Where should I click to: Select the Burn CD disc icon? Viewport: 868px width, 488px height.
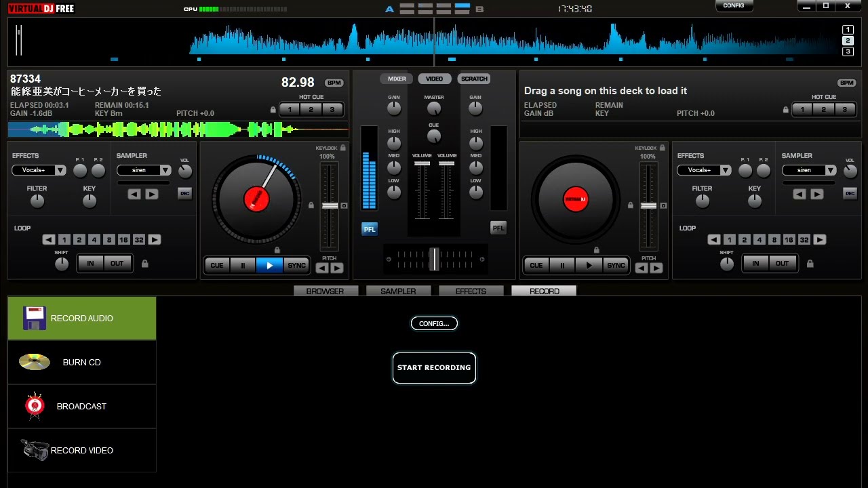[x=34, y=362]
